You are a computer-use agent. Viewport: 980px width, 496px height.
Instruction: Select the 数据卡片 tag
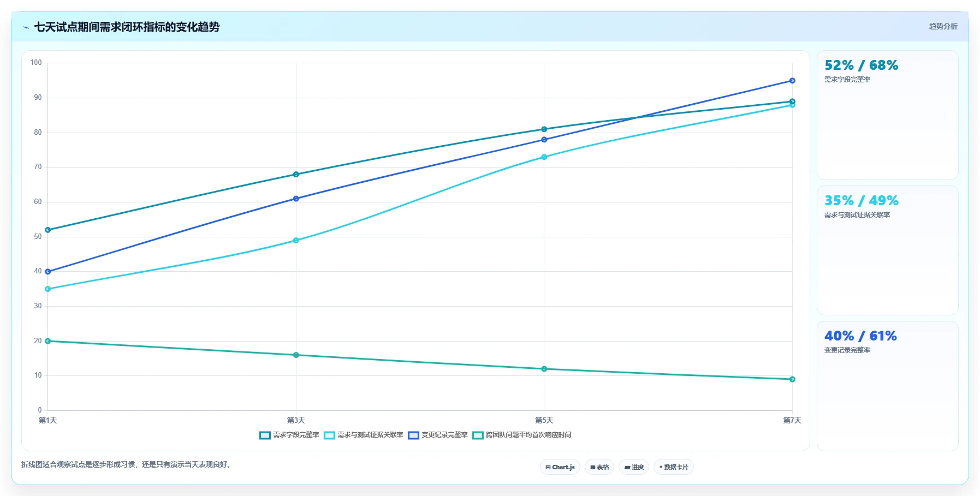(x=674, y=467)
